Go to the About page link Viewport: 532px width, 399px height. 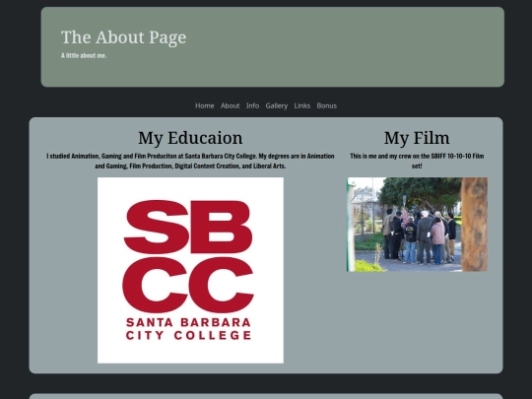tap(230, 105)
